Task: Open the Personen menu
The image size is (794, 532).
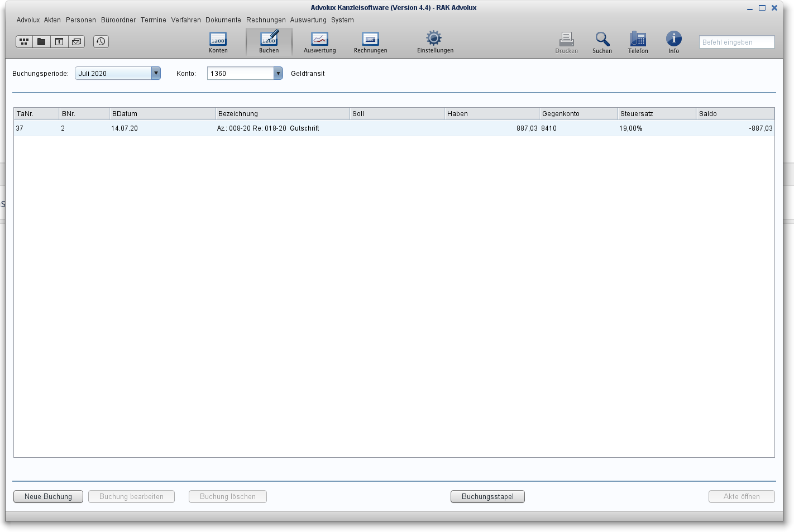Action: pyautogui.click(x=81, y=20)
